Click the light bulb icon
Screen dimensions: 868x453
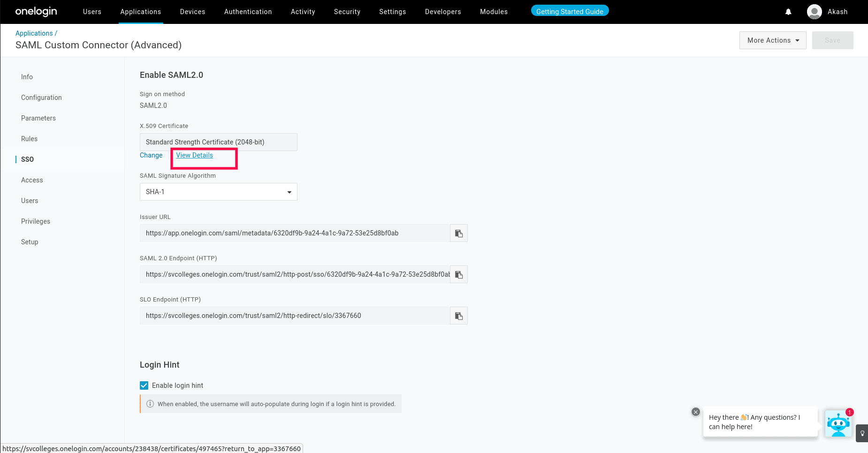point(861,434)
